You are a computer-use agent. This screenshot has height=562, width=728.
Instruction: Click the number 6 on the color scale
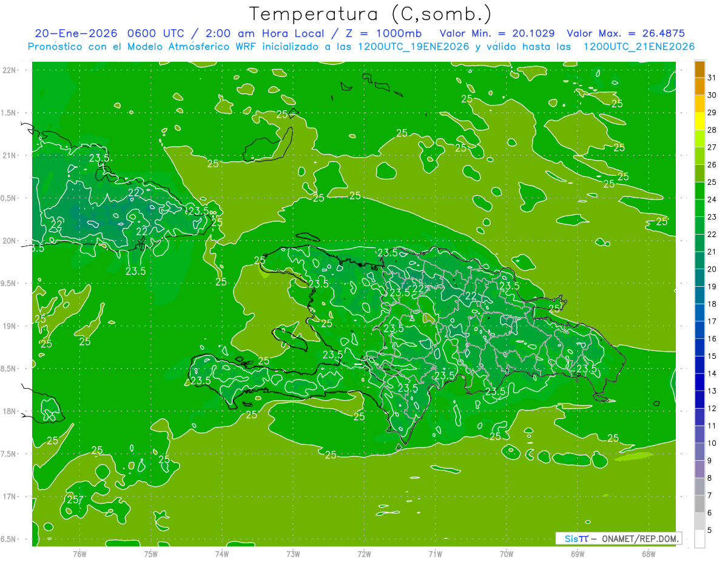710,513
